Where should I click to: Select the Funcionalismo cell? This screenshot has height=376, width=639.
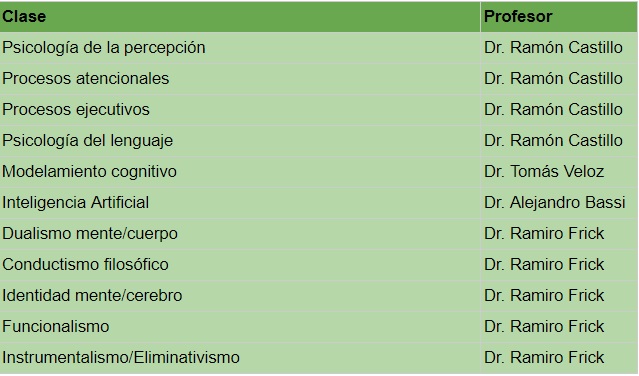[240, 326]
